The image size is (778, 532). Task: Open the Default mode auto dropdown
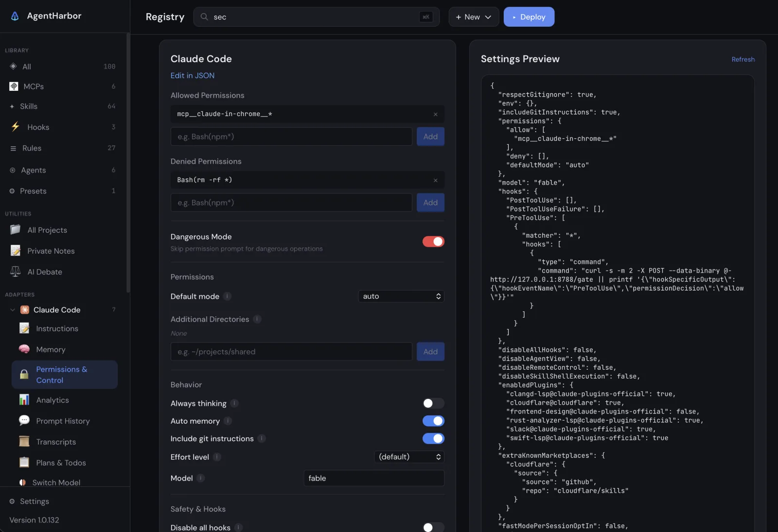pyautogui.click(x=401, y=296)
